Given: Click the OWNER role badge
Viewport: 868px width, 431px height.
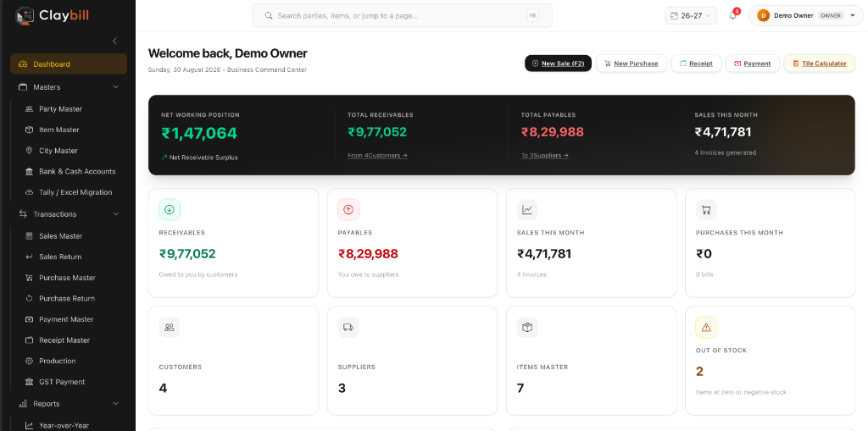Looking at the screenshot, I should 831,15.
